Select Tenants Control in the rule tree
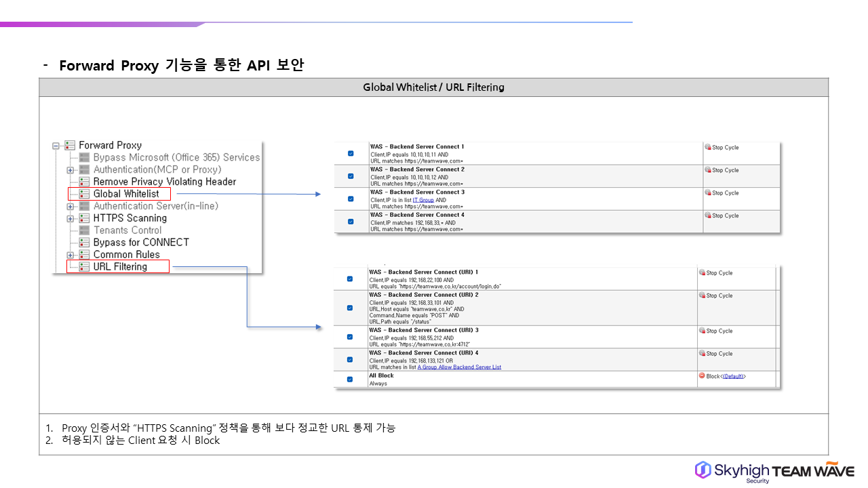The image size is (868, 488). point(127,230)
